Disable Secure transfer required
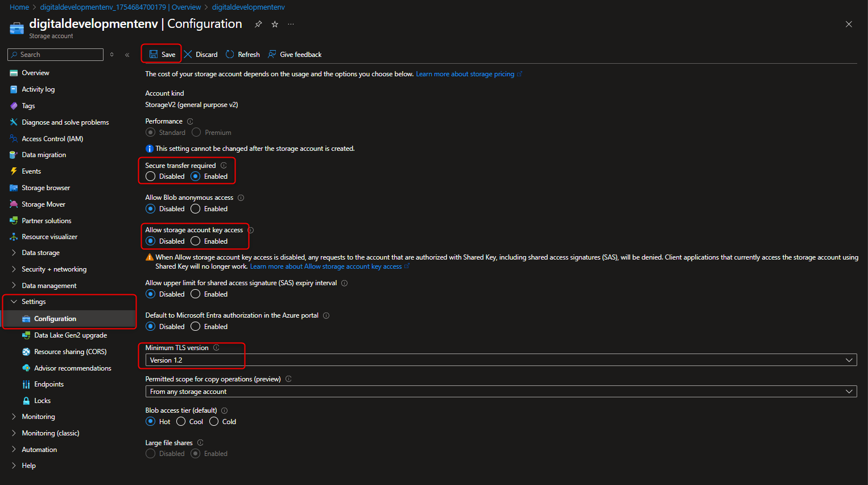Image resolution: width=868 pixels, height=485 pixels. [x=150, y=176]
